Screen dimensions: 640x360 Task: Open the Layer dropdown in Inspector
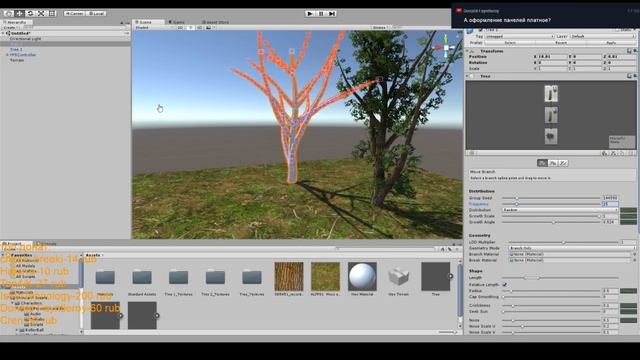pyautogui.click(x=602, y=36)
